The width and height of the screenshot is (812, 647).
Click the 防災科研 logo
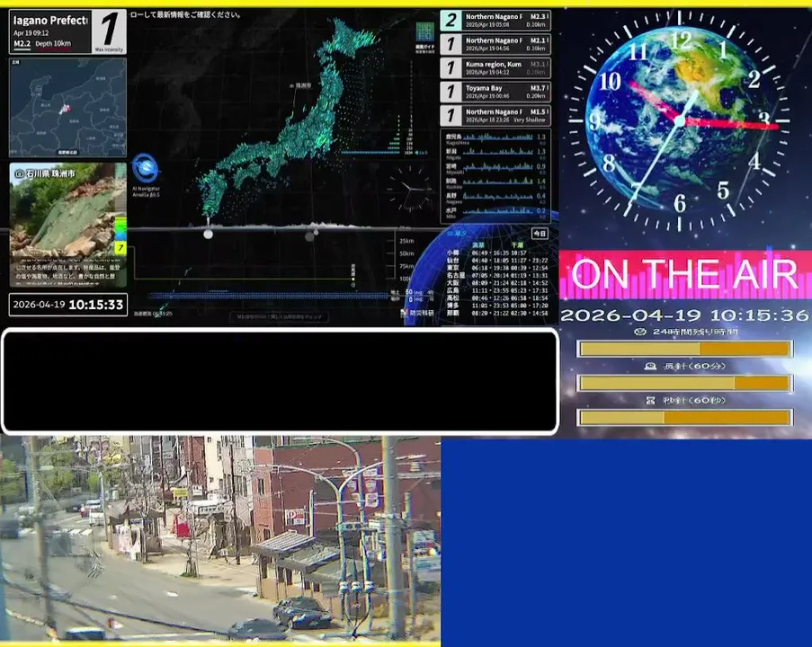tap(417, 313)
